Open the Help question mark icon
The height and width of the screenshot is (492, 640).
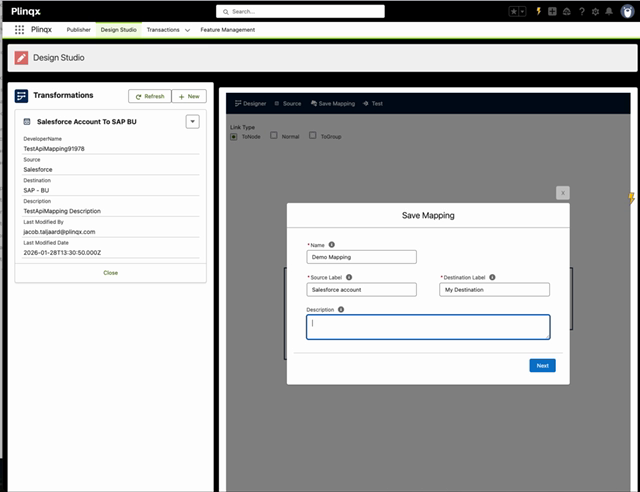[x=582, y=11]
